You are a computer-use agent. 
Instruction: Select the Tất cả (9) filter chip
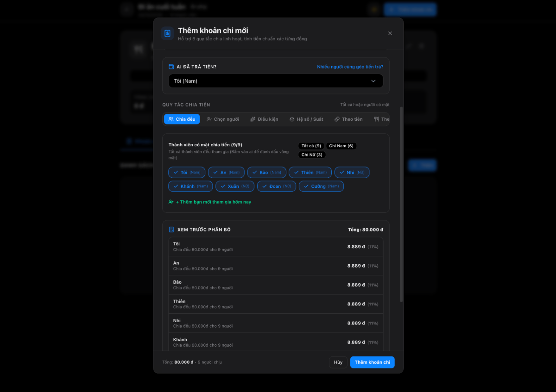(311, 146)
